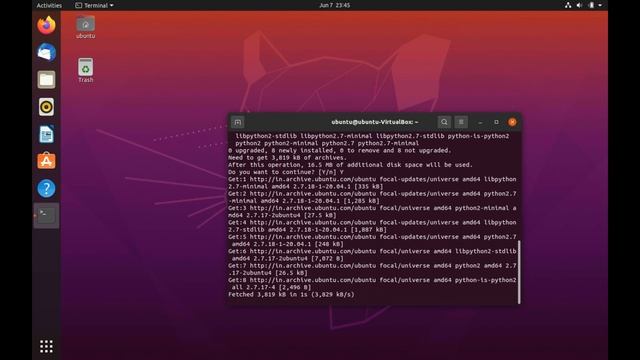Click the network status icon
This screenshot has height=360, width=640.
click(568, 5)
